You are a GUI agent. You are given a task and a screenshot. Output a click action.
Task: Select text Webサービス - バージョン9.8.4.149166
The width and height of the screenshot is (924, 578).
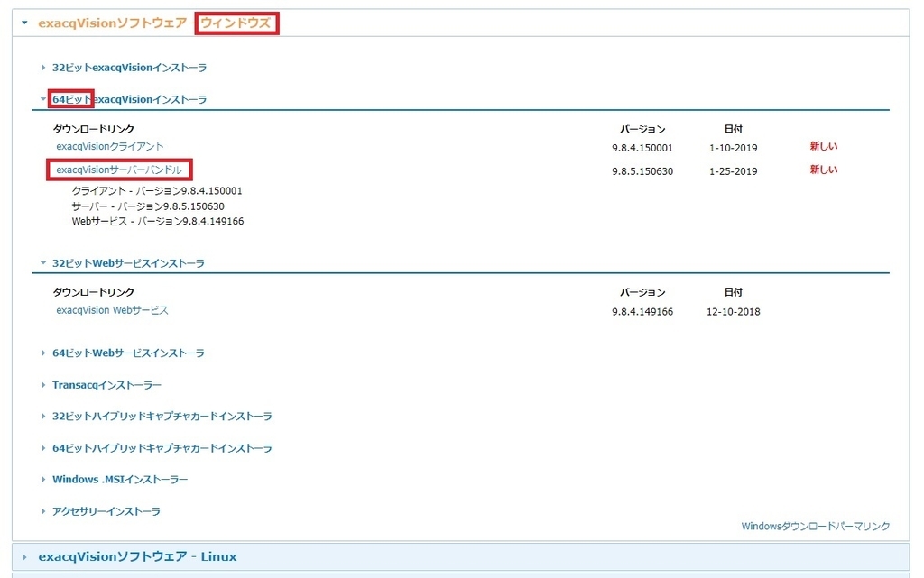click(158, 222)
